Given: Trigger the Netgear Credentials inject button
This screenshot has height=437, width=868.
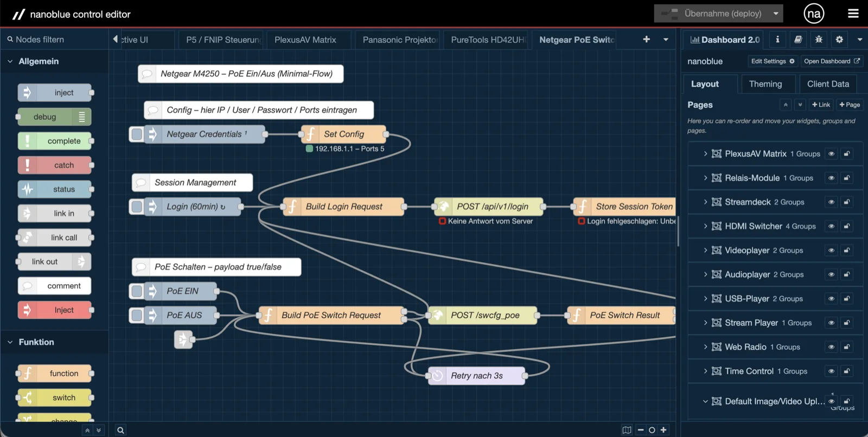Looking at the screenshot, I should pyautogui.click(x=137, y=134).
